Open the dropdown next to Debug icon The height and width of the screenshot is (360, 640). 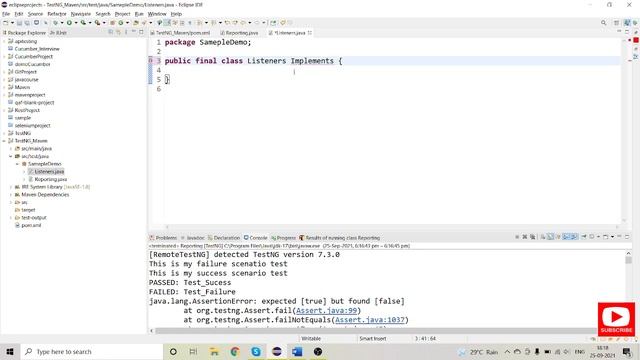coord(62,23)
